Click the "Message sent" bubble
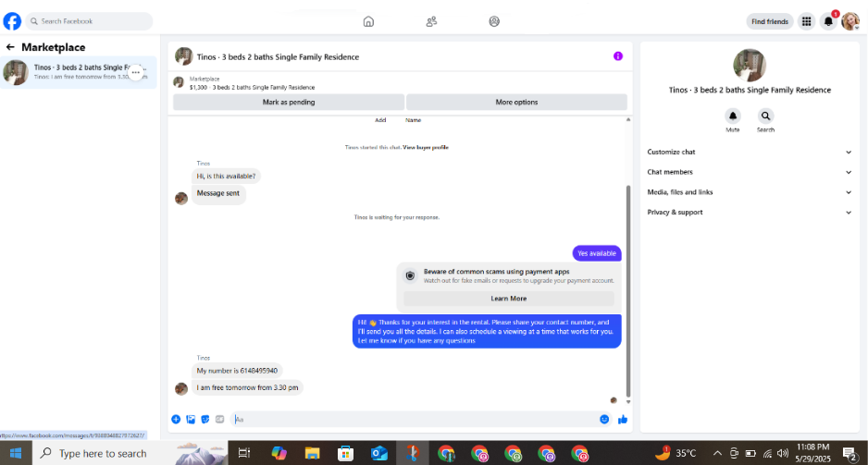 218,193
